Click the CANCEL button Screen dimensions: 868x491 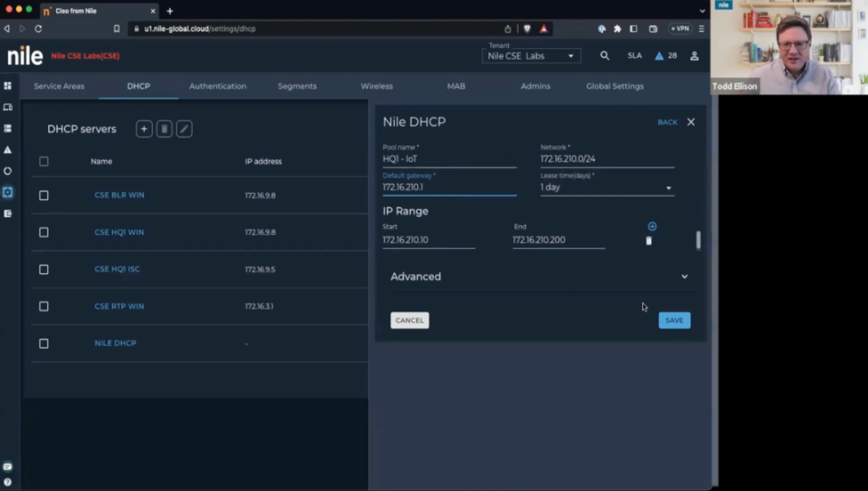pos(409,320)
